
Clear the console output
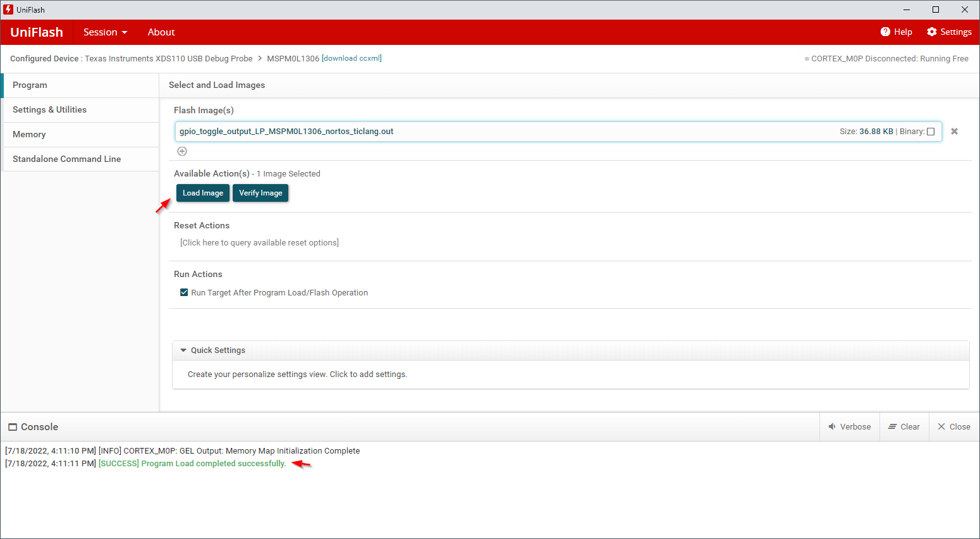coord(904,427)
